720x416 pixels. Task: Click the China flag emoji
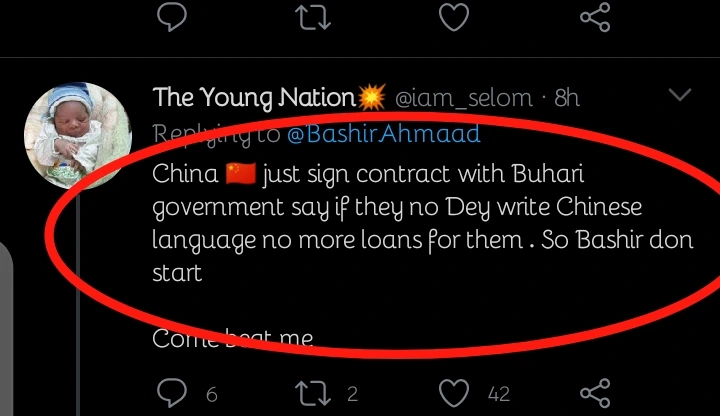coord(242,175)
